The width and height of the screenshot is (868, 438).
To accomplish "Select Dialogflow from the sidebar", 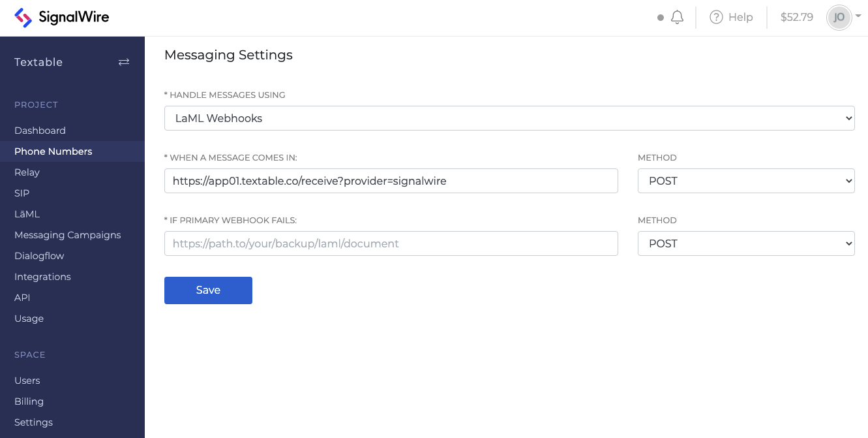I will click(39, 256).
